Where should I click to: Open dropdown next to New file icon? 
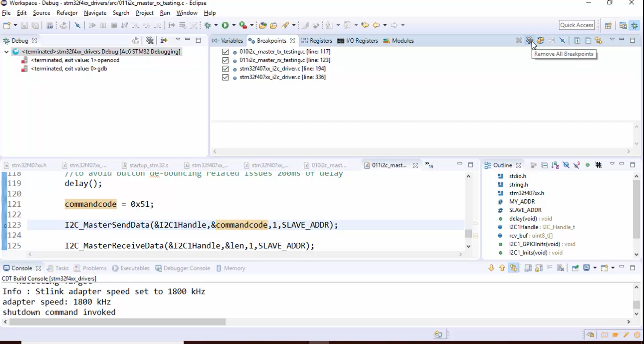coord(15,25)
